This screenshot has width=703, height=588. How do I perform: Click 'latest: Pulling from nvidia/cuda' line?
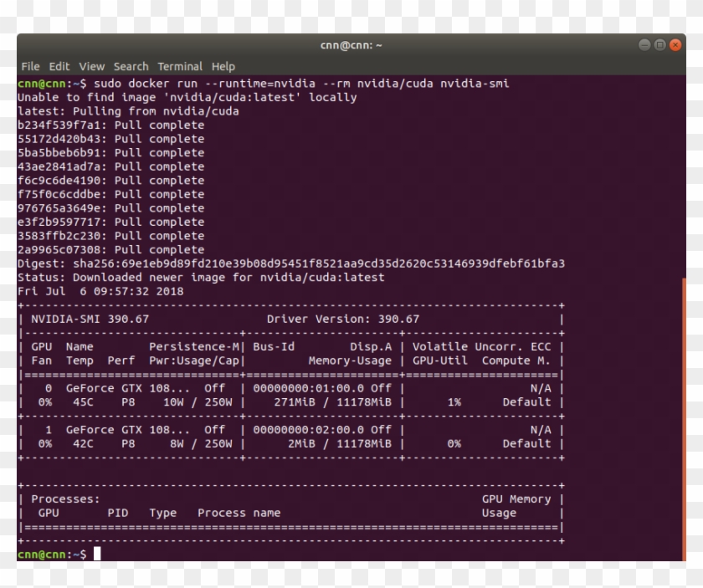(128, 111)
